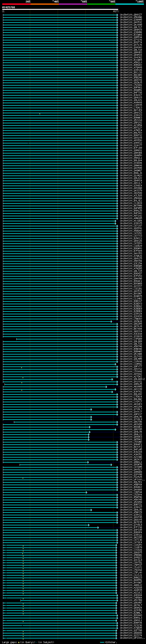Select UniRef100_Q39024 label
This screenshot has width=146, height=644.
[x=131, y=314]
